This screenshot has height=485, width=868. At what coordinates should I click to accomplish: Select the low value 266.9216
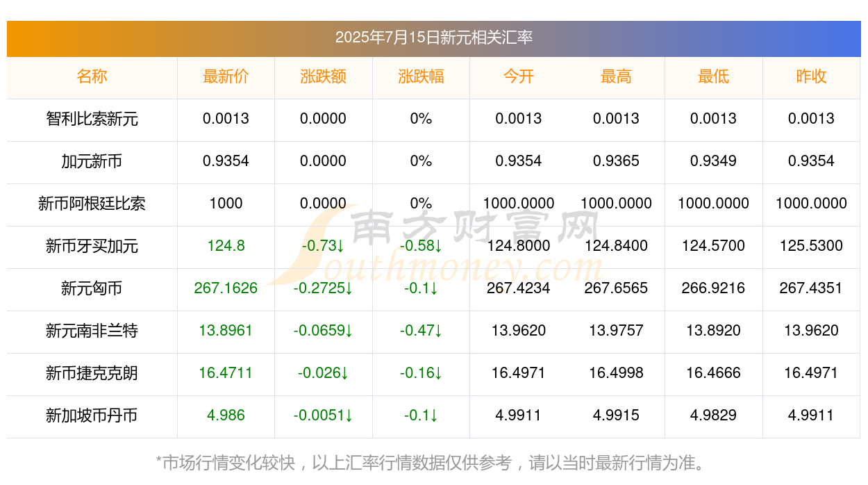point(713,288)
